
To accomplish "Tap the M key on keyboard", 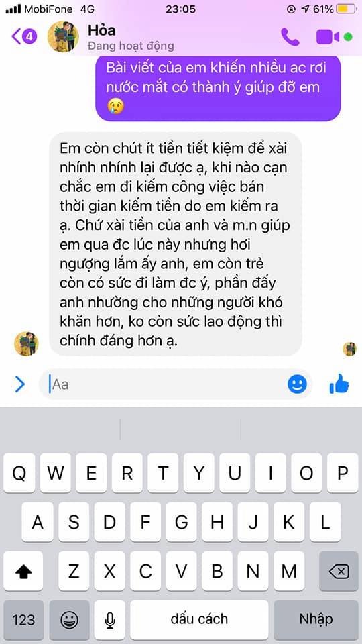I will (x=289, y=571).
